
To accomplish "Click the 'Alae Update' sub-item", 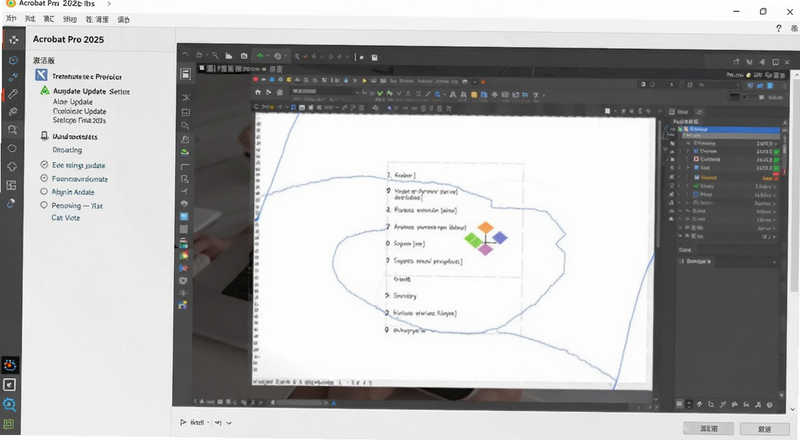I will coord(72,102).
